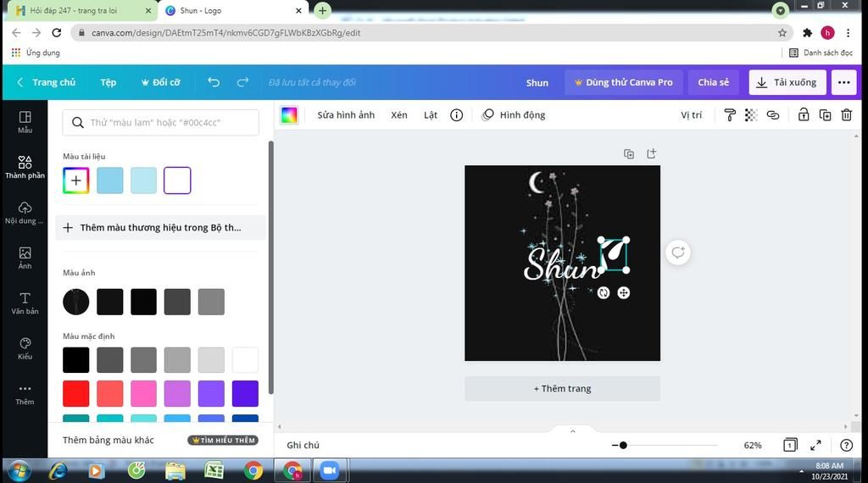The width and height of the screenshot is (868, 483).
Task: Click the copy style paint roller icon
Action: coord(730,115)
